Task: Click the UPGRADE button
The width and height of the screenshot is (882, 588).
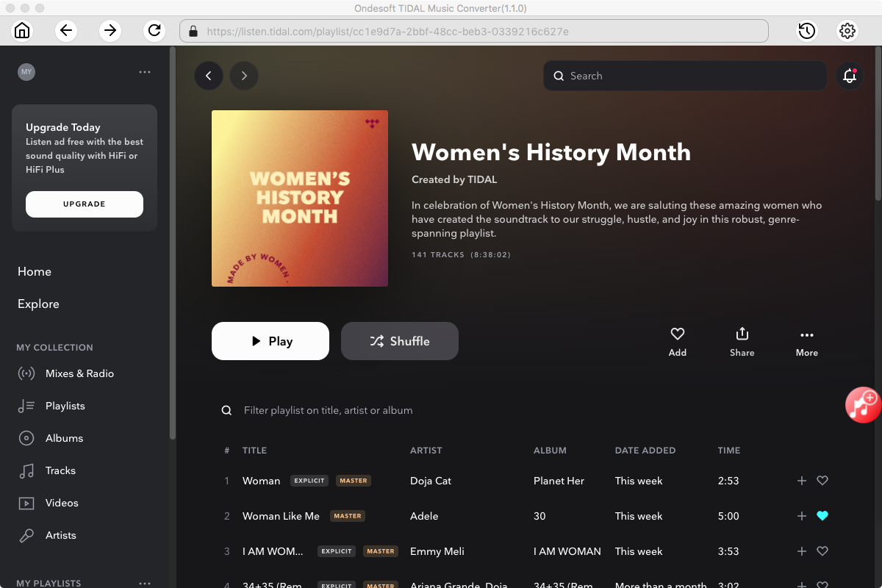Action: coord(85,204)
